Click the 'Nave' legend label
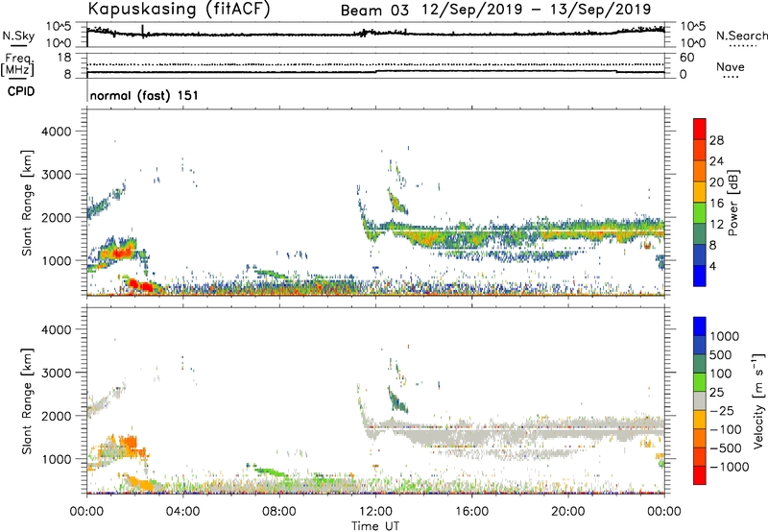 [x=731, y=66]
